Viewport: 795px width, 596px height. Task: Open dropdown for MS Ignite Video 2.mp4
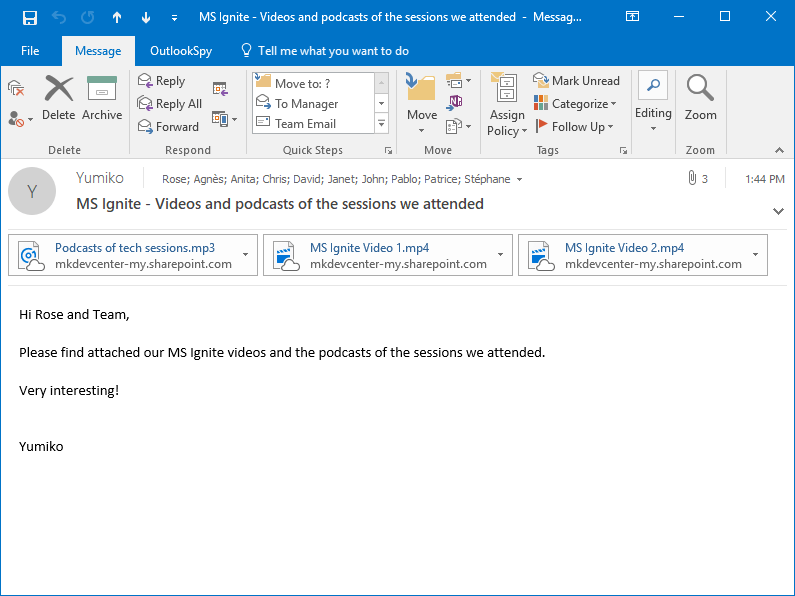pos(755,255)
